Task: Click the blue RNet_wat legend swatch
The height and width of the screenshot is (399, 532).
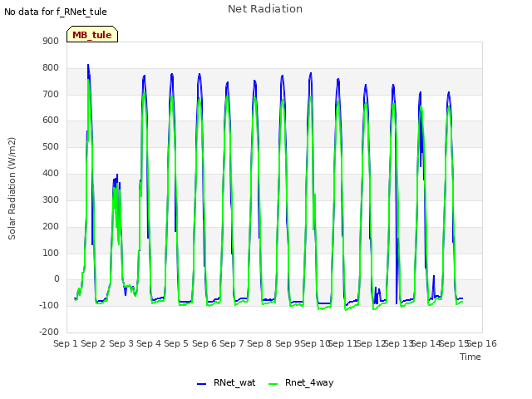Action: point(201,384)
